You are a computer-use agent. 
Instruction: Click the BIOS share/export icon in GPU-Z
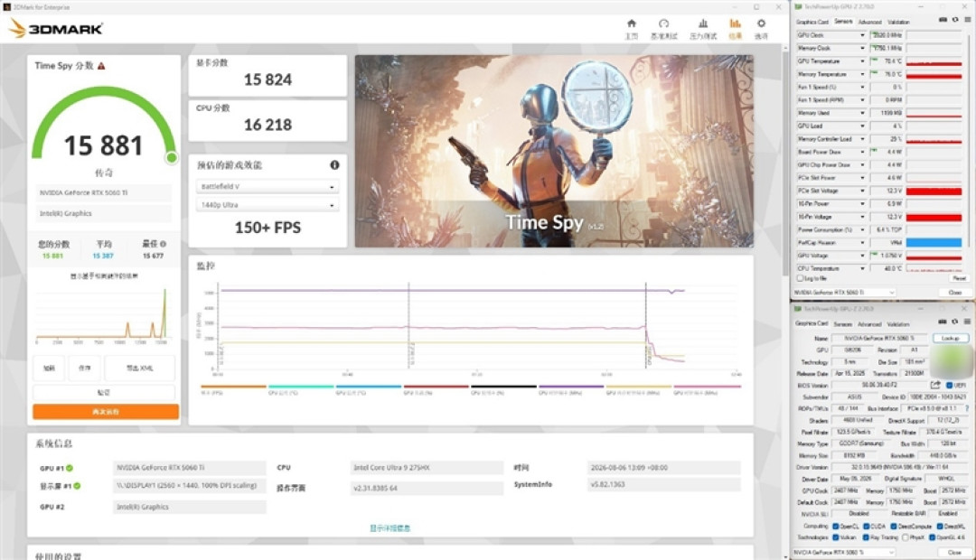coord(935,385)
